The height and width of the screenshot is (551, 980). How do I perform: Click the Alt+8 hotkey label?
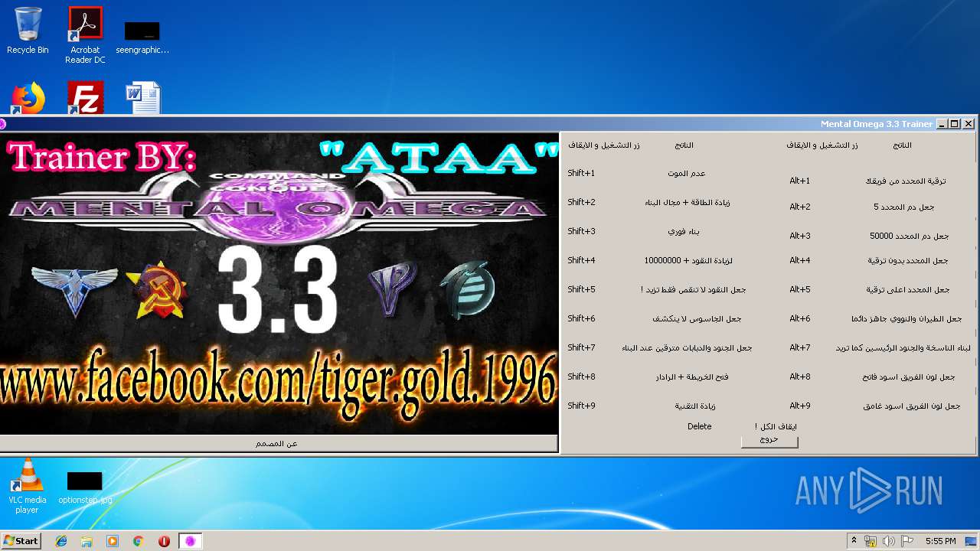(800, 377)
